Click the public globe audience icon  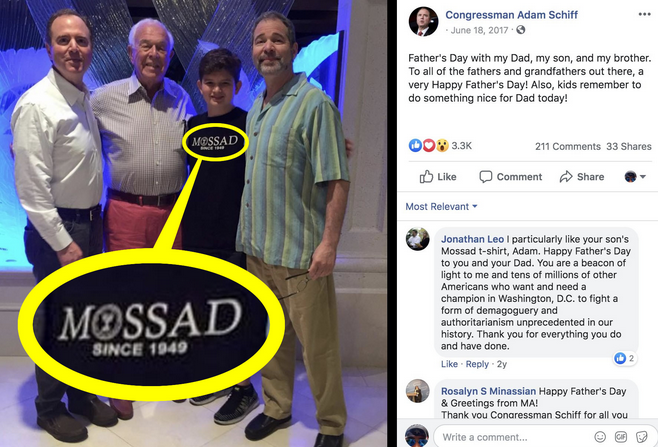(520, 30)
